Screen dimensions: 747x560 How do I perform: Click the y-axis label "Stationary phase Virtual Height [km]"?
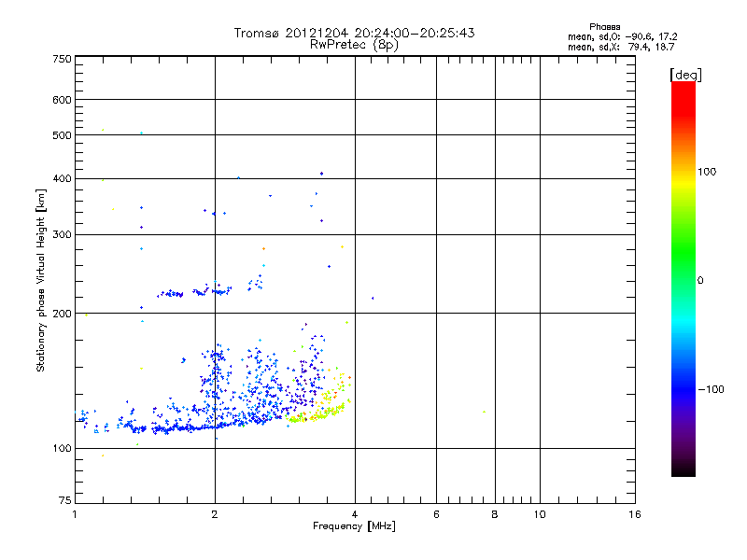pos(41,280)
